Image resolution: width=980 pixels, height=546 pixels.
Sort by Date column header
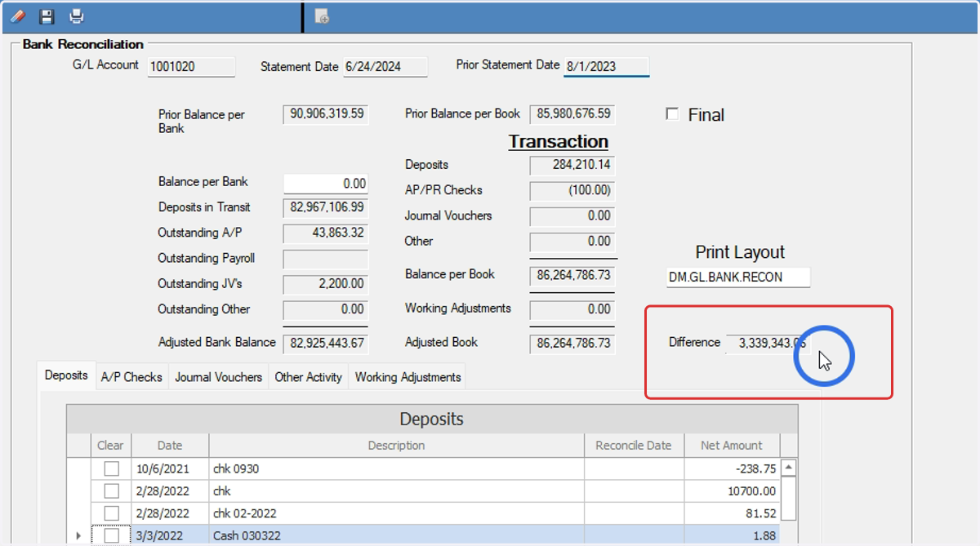click(170, 446)
